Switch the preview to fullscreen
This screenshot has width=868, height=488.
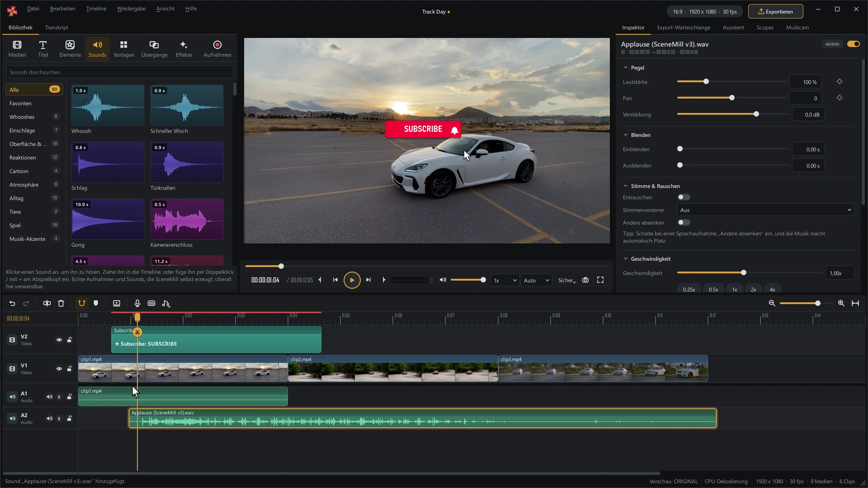600,280
